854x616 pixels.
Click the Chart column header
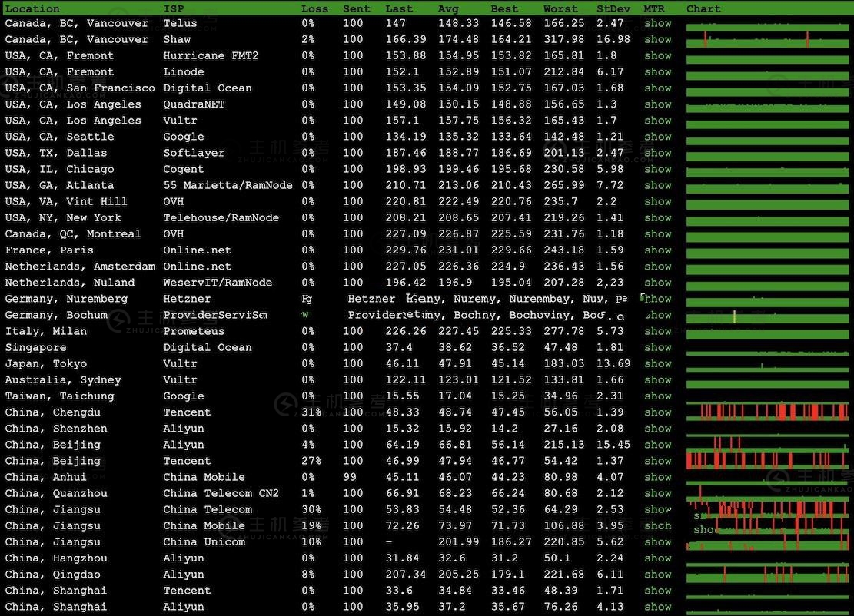[x=703, y=8]
